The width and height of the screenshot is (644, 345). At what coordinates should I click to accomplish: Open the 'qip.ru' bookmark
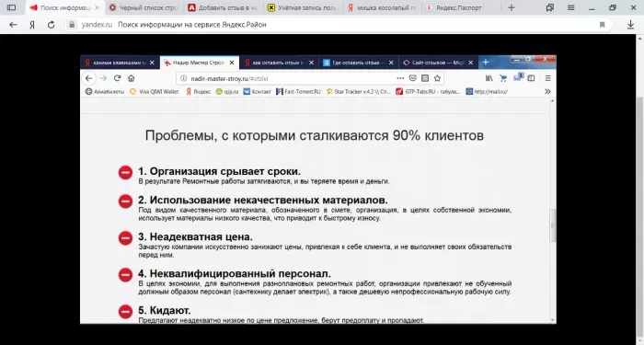click(227, 92)
